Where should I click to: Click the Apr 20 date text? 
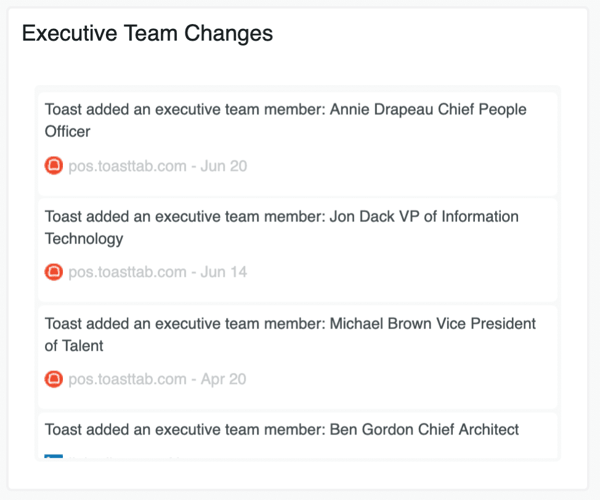click(x=224, y=380)
